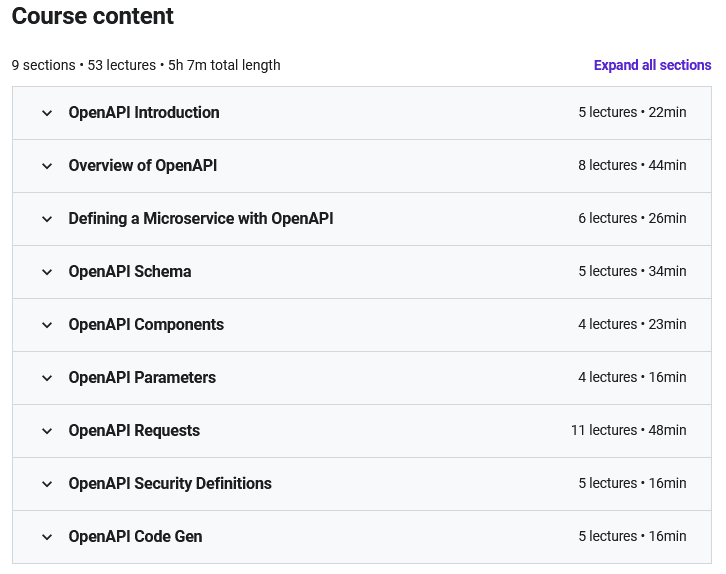
Task: Click the chevron next to OpenAPI Code Gen
Action: click(x=47, y=537)
